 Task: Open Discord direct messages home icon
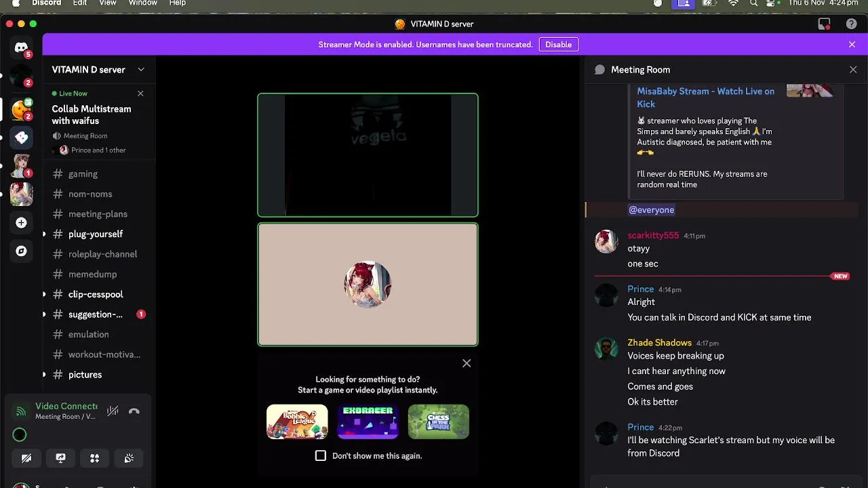click(x=21, y=47)
